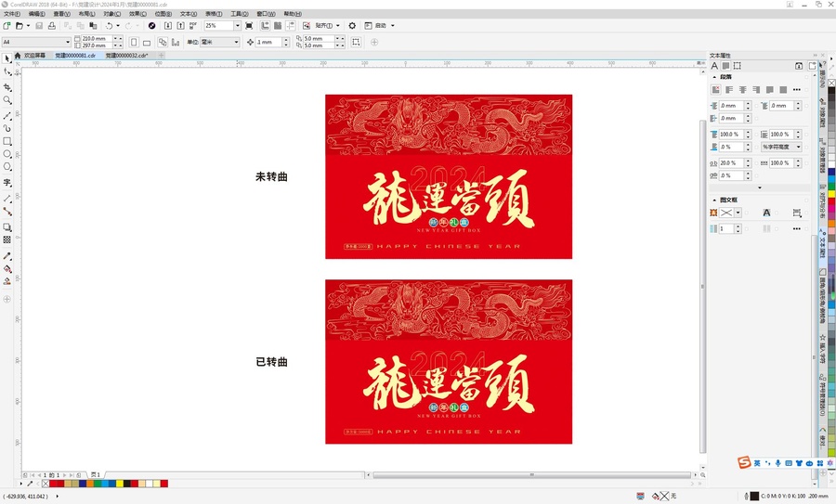
Task: Select the Text tool (字)
Action: click(7, 182)
